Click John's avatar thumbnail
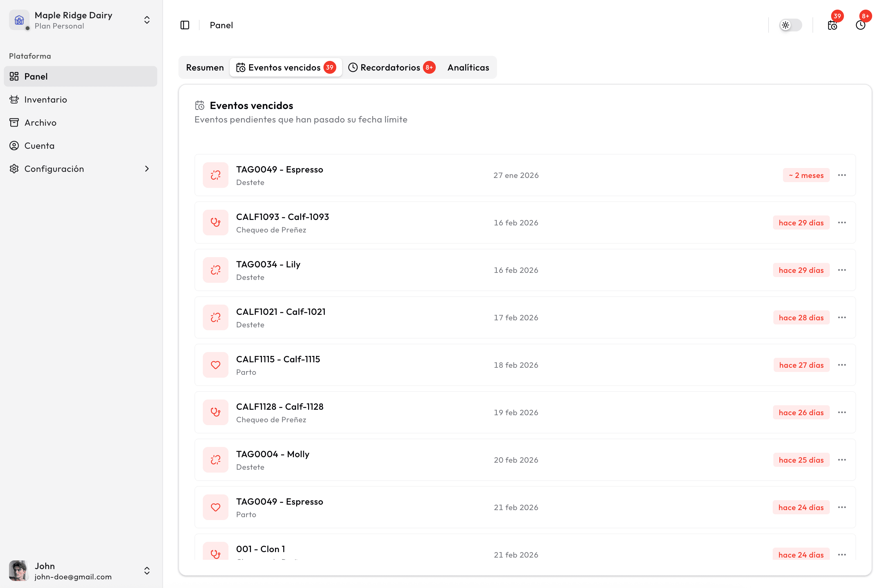The height and width of the screenshot is (588, 885). [x=19, y=571]
